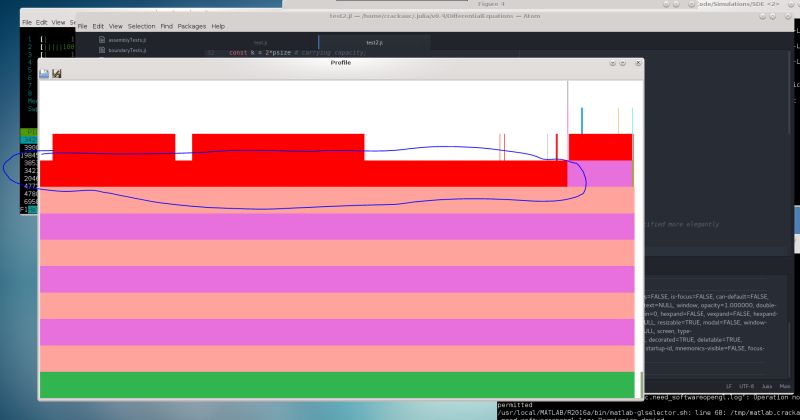Viewport: 800px width, 420px height.
Task: Open the Edit menu in Atom
Action: 98,27
